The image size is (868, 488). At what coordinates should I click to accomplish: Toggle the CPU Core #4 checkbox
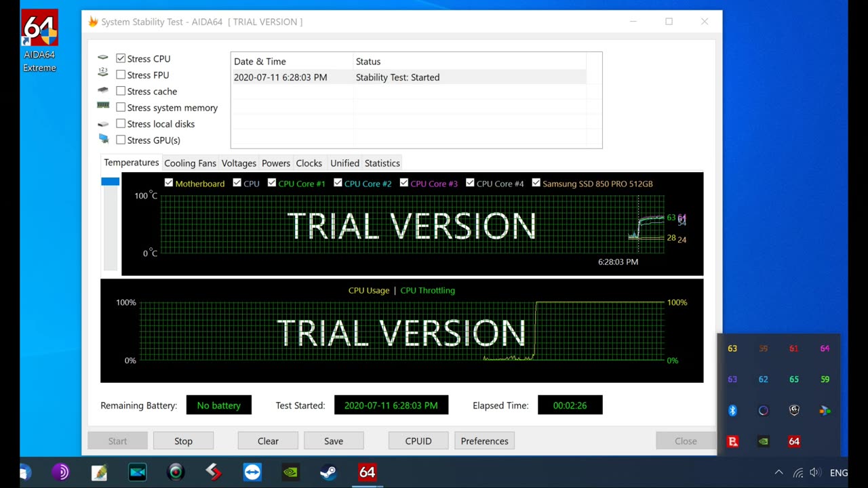click(470, 183)
